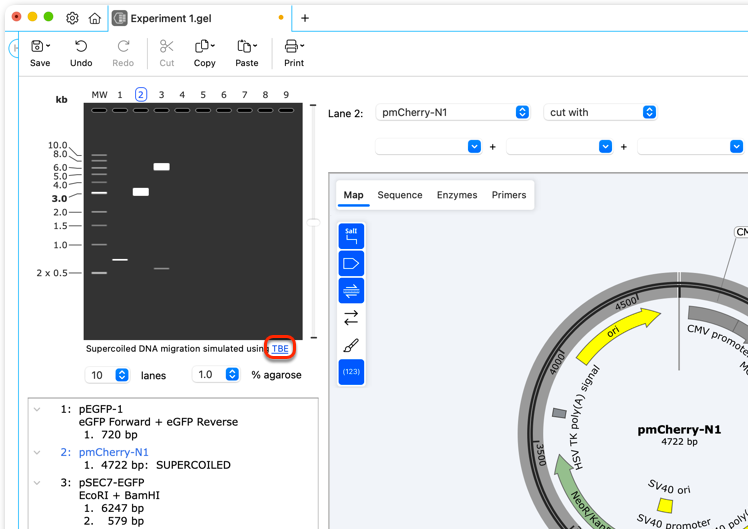Click the gel vertical slider handle
The height and width of the screenshot is (529, 748).
313,222
